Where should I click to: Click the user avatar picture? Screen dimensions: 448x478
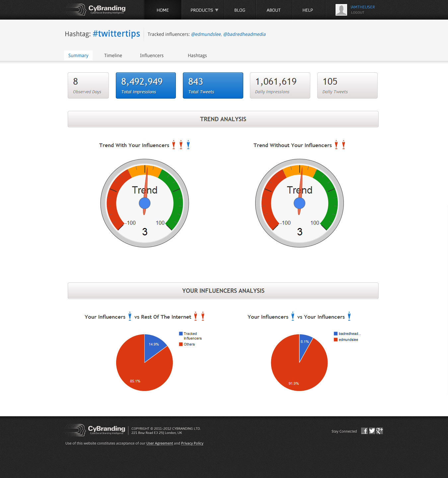(341, 10)
